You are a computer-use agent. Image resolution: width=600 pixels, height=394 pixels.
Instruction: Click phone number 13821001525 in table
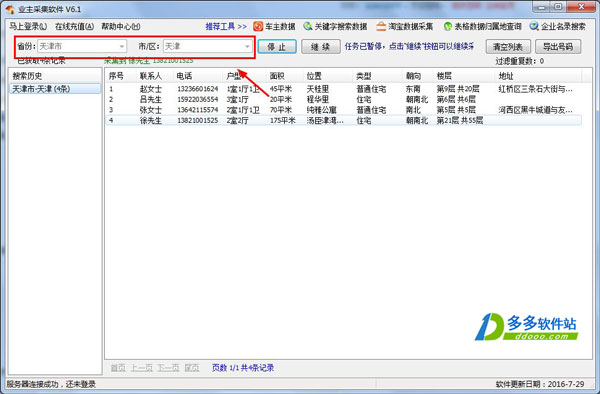pos(197,120)
